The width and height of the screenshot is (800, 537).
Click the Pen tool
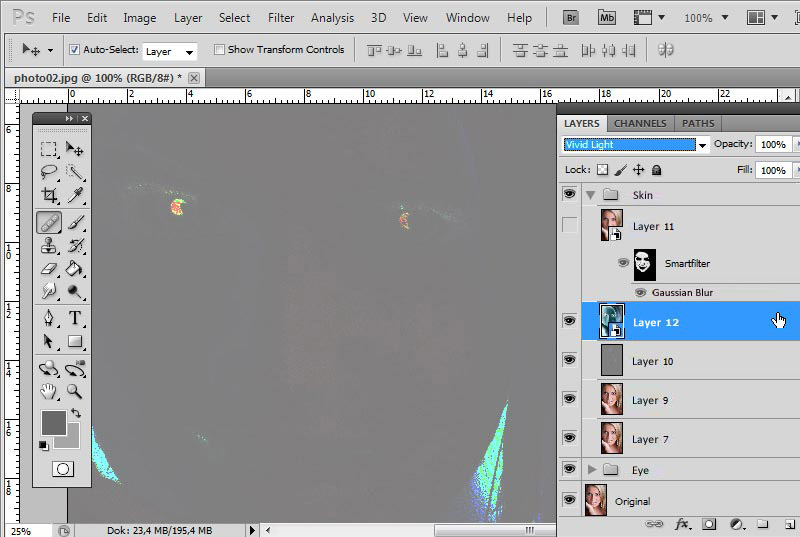click(x=48, y=318)
